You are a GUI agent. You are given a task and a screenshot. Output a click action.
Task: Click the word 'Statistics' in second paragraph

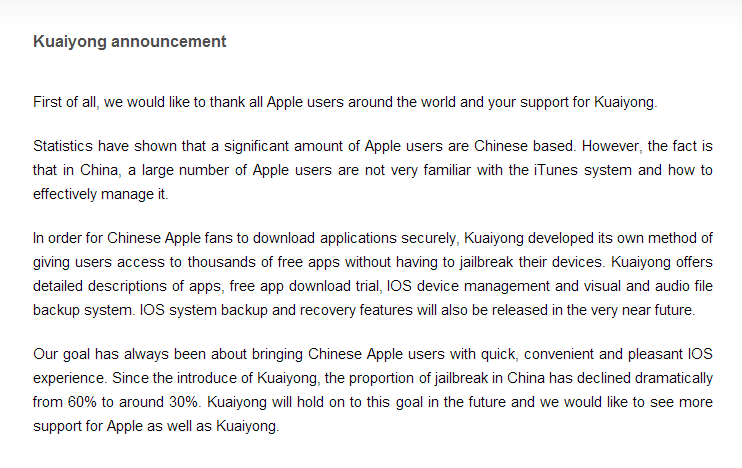(62, 146)
